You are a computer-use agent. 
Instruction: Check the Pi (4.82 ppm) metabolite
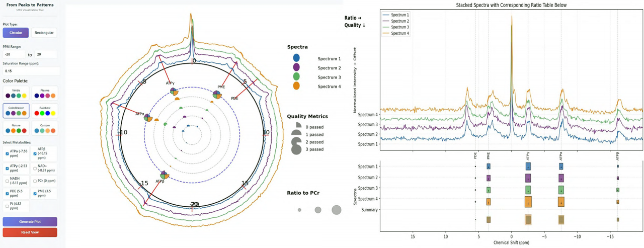pyautogui.click(x=7, y=206)
